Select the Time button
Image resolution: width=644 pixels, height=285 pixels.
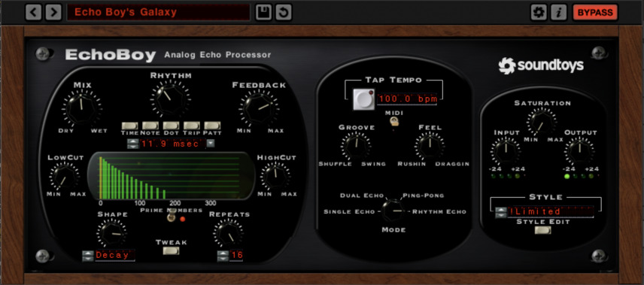click(x=130, y=126)
